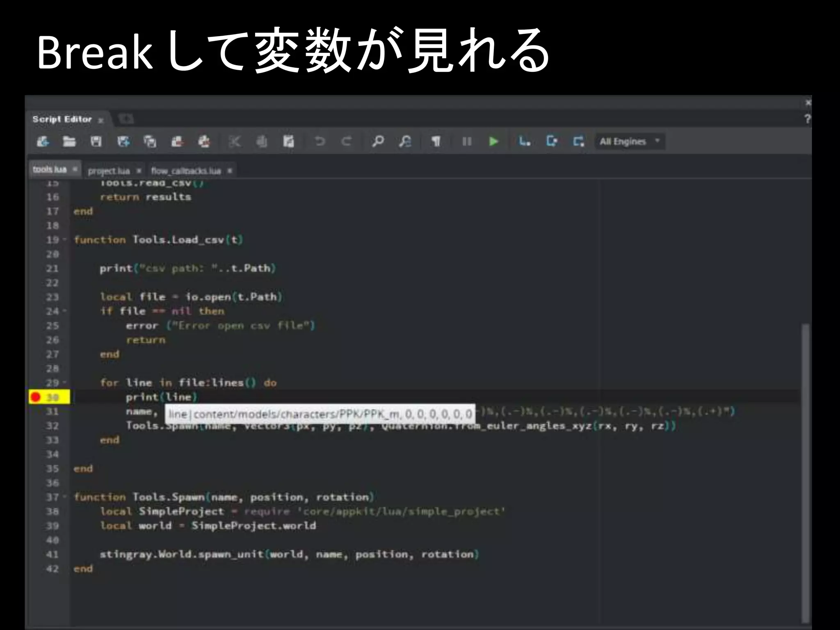
Task: Click the text 'function Tools.Load_csv(t)'
Action: 158,240
